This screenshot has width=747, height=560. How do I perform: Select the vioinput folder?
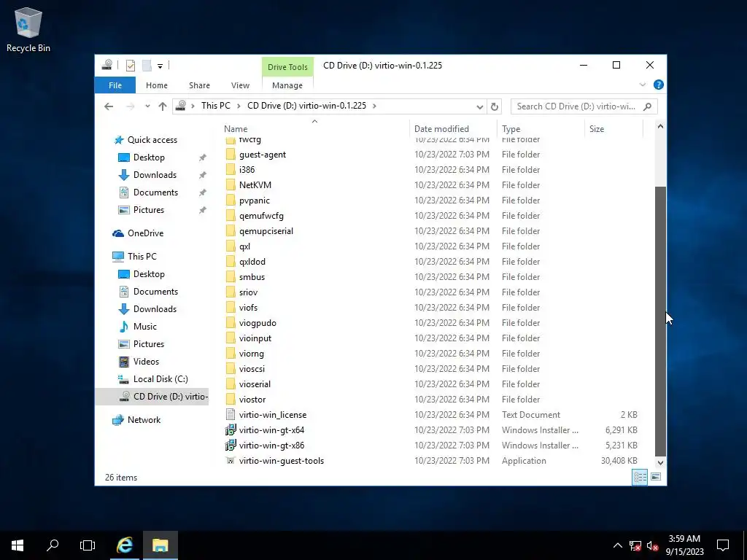click(255, 338)
